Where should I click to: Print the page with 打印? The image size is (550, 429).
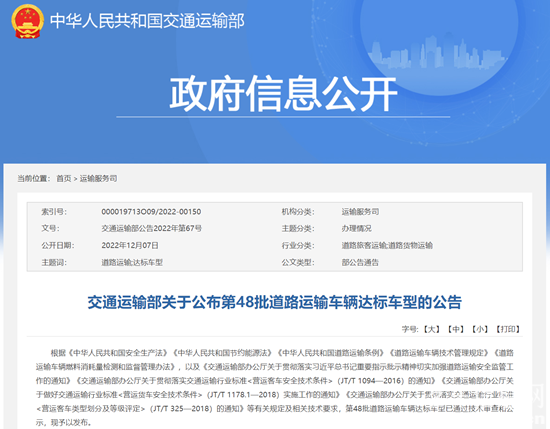pyautogui.click(x=508, y=329)
